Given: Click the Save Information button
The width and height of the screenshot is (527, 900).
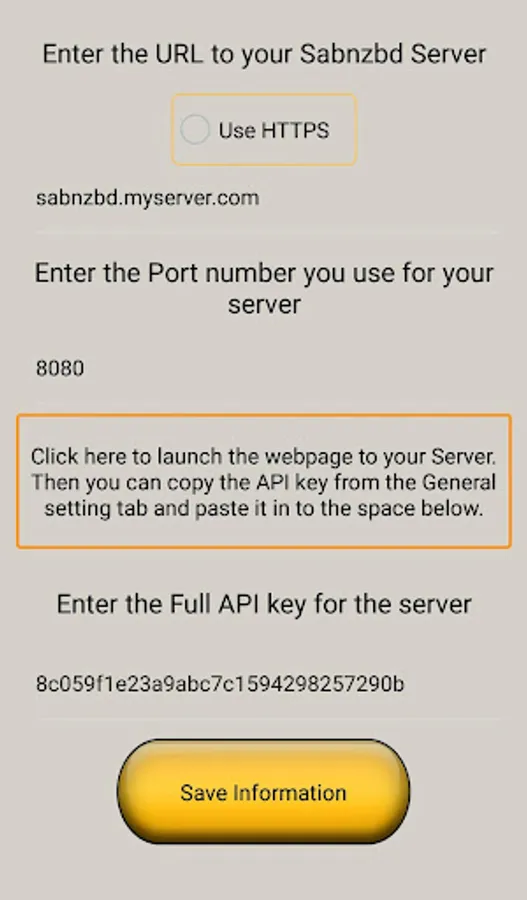Looking at the screenshot, I should (x=264, y=792).
